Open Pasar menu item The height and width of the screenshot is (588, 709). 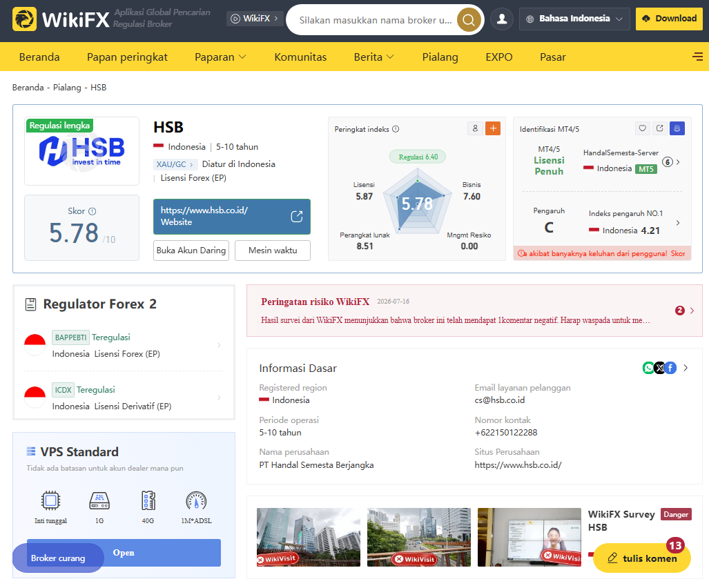click(x=552, y=57)
